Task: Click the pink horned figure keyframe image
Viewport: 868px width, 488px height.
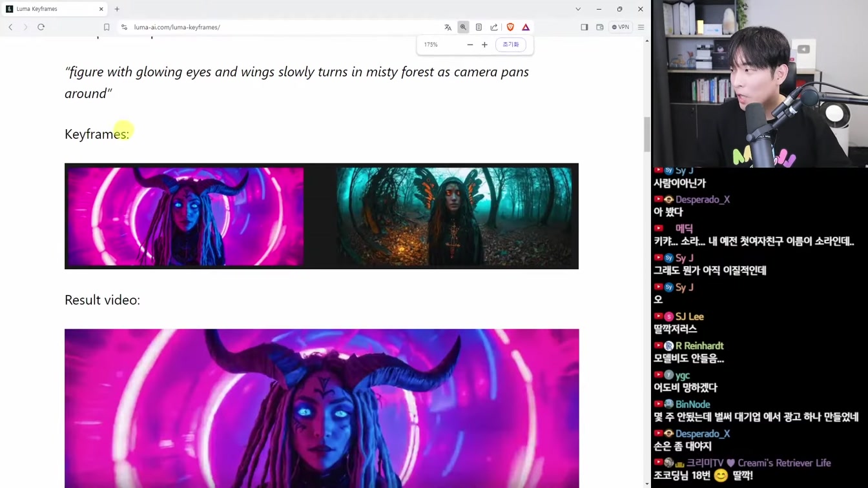Action: 186,216
